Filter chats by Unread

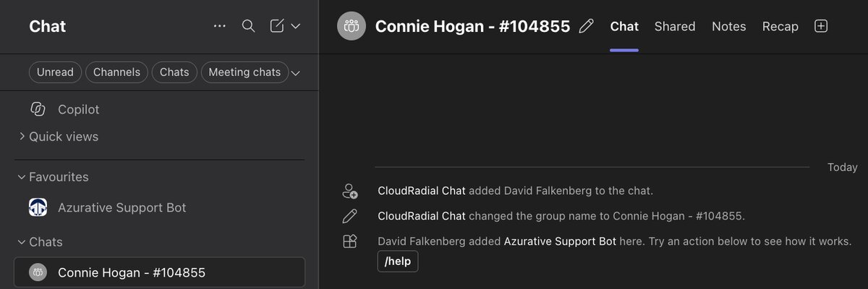pyautogui.click(x=56, y=72)
